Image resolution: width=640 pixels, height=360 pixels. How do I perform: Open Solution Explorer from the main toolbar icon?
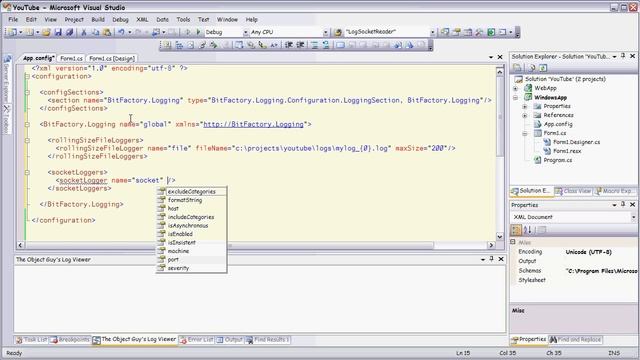(x=445, y=32)
